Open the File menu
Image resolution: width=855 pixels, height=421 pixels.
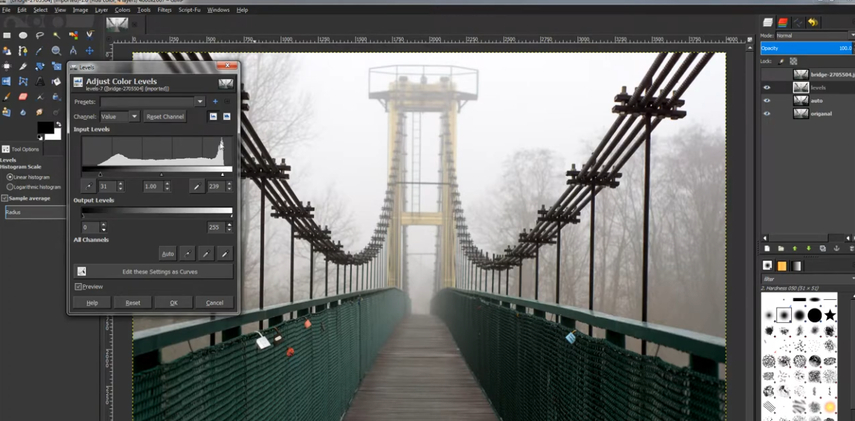7,10
